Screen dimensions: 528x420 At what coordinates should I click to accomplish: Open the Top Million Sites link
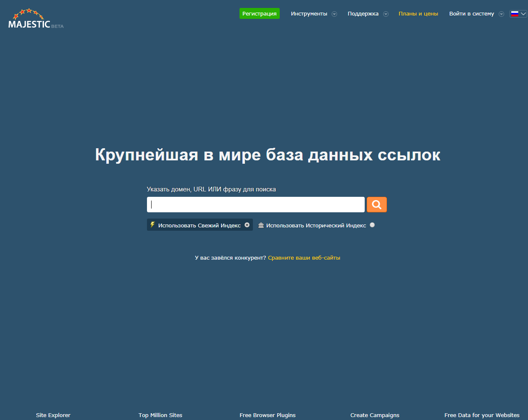pos(160,415)
